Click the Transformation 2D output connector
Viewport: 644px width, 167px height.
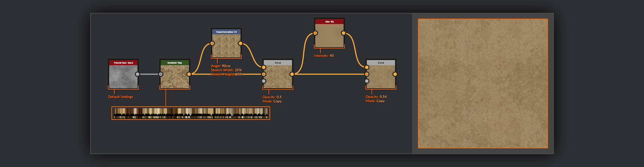click(241, 43)
